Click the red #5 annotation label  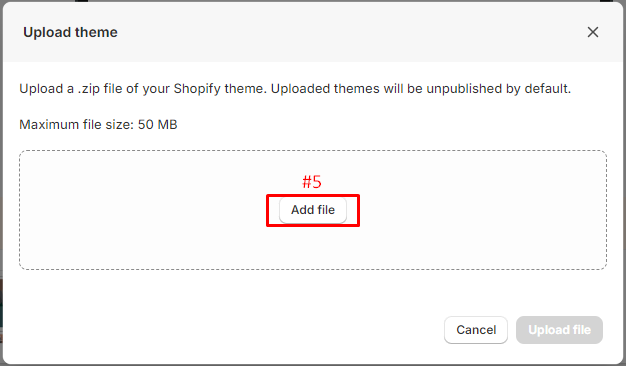coord(312,182)
